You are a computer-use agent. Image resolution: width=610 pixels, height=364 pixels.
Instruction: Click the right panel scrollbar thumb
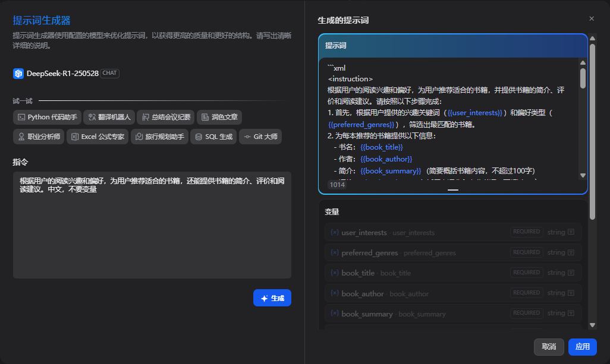[593, 132]
